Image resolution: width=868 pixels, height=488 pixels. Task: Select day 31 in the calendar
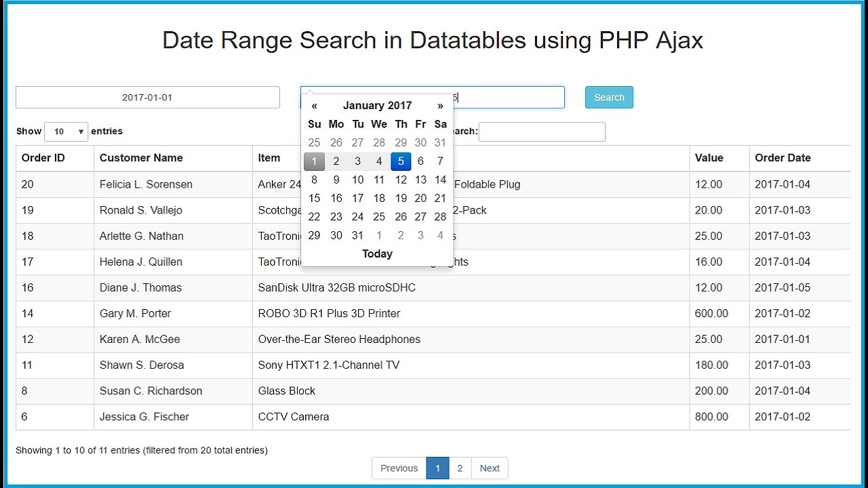[357, 235]
